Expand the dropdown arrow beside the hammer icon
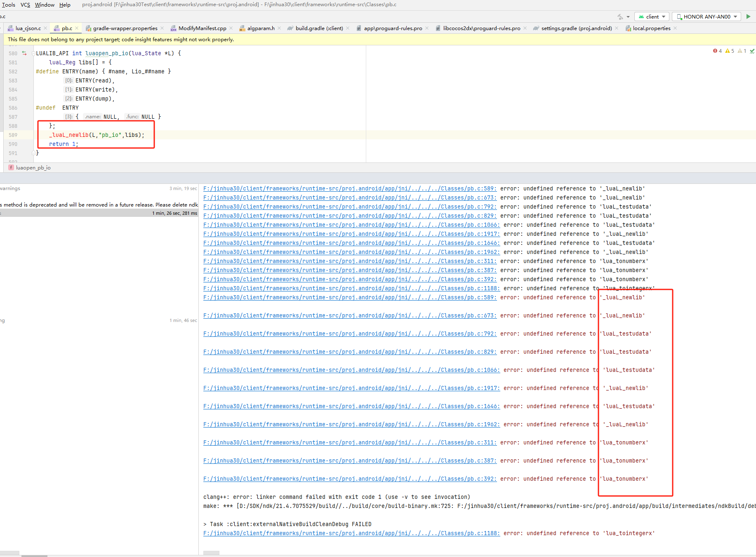 click(x=628, y=17)
